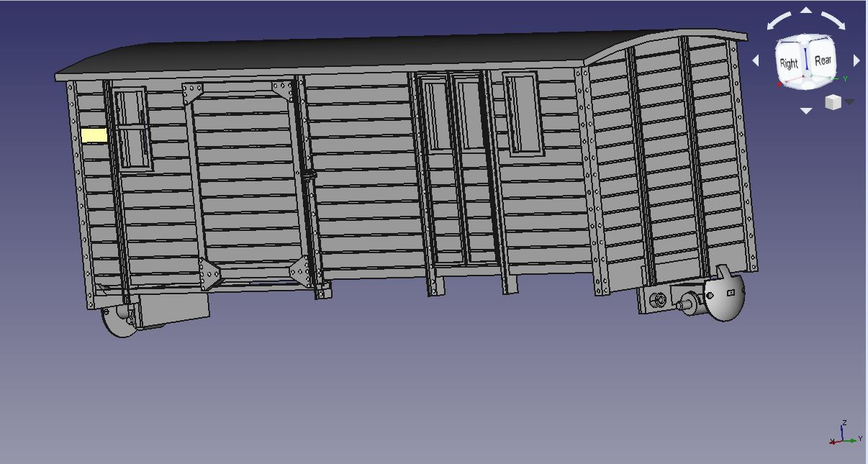Viewport: 868px width, 464px height.
Task: Roll view counterclockwise with left curved arrow
Action: click(x=779, y=20)
